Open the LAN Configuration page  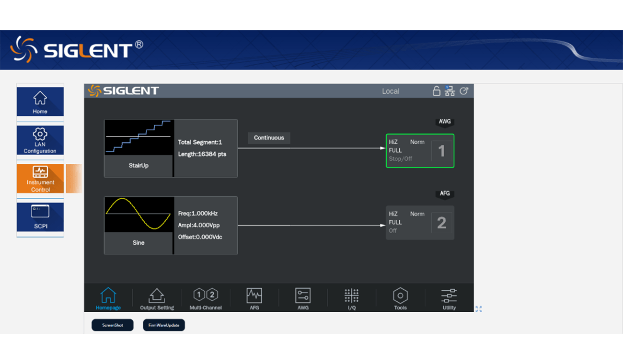(x=40, y=140)
